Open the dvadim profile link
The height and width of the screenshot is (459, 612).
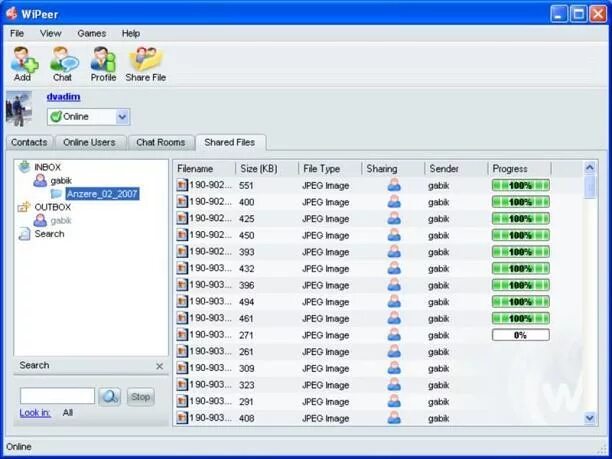[63, 97]
